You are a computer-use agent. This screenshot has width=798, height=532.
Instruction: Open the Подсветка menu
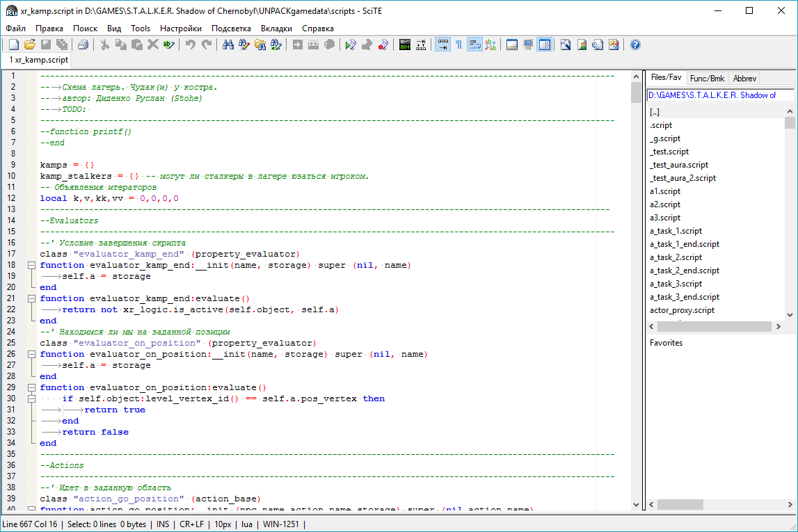coord(231,29)
